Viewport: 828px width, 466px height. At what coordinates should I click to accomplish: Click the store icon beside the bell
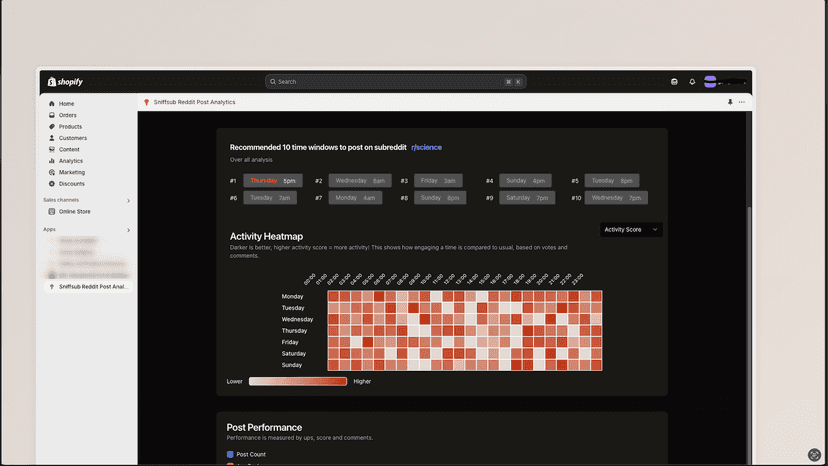click(x=674, y=82)
